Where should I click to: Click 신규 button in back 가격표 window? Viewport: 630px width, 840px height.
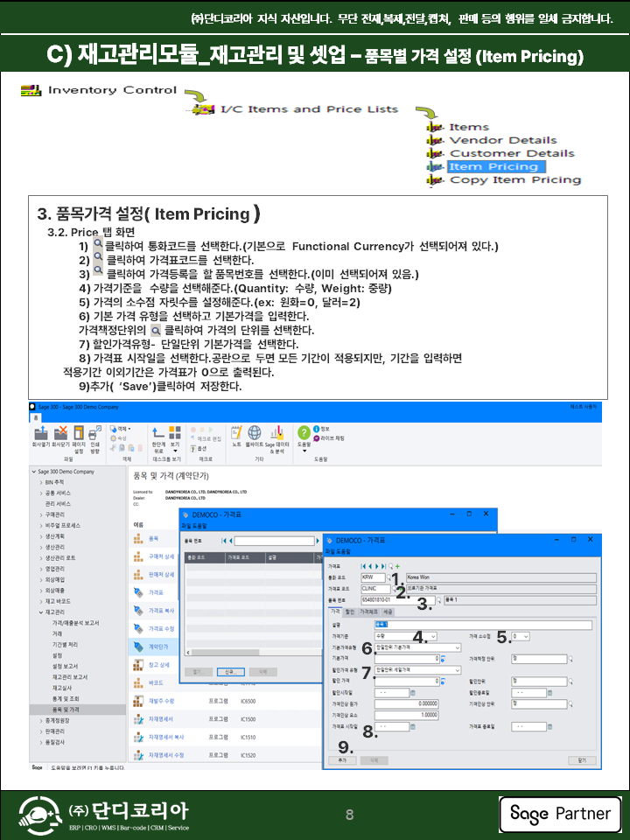pos(230,672)
